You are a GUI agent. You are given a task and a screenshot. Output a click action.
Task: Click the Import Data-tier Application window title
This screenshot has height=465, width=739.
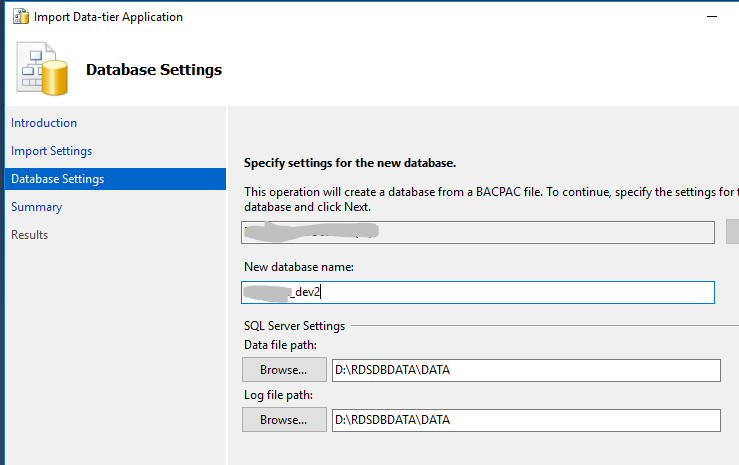tap(108, 17)
